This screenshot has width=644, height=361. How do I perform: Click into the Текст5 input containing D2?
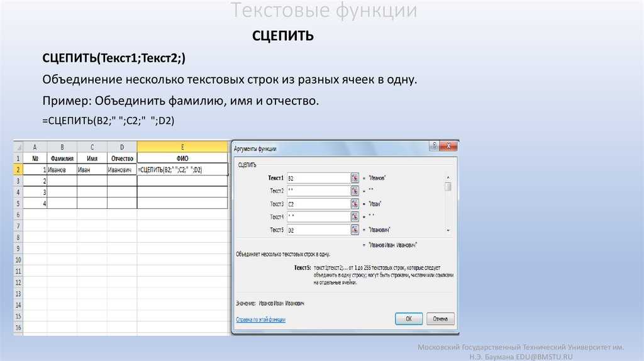click(x=318, y=230)
